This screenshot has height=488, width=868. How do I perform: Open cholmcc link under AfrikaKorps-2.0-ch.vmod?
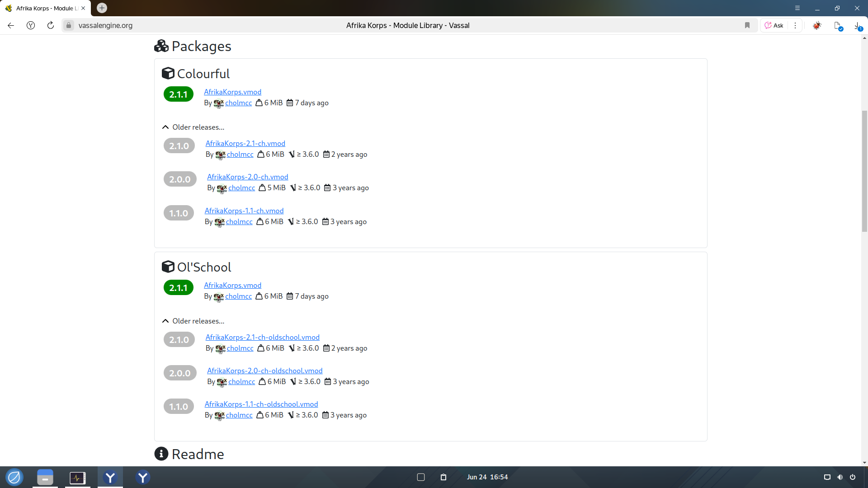[x=241, y=188]
